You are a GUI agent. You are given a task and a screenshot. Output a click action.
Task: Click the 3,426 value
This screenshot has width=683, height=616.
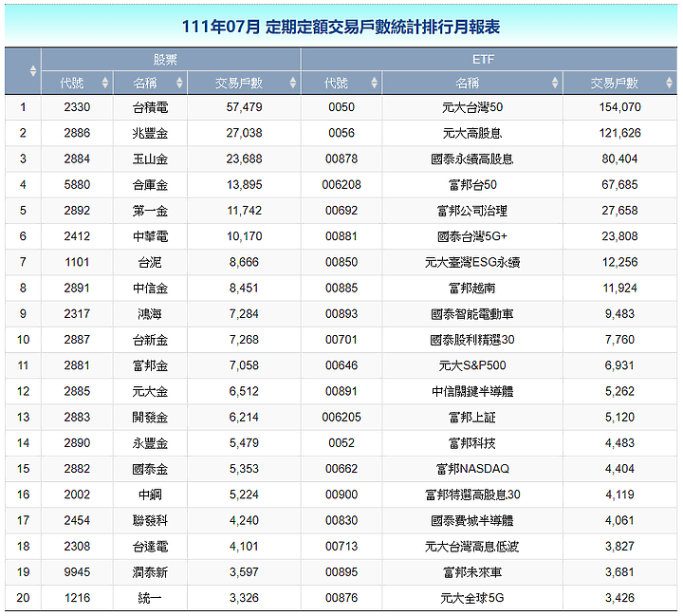[x=619, y=598]
